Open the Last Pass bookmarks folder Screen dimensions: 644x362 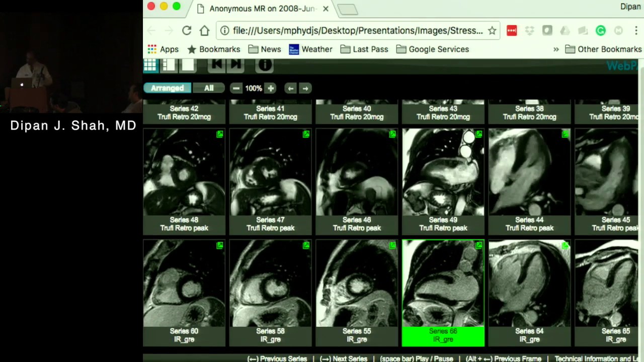[x=364, y=49]
